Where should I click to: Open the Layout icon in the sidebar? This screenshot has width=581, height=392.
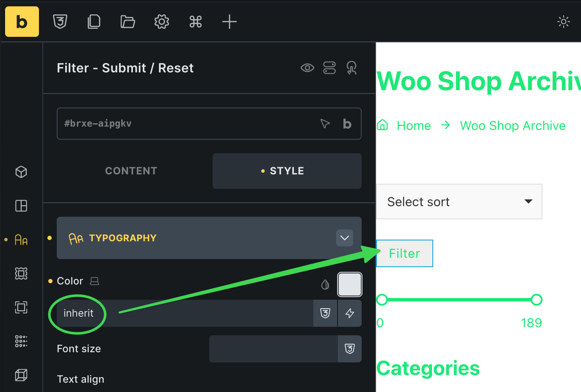[21, 206]
